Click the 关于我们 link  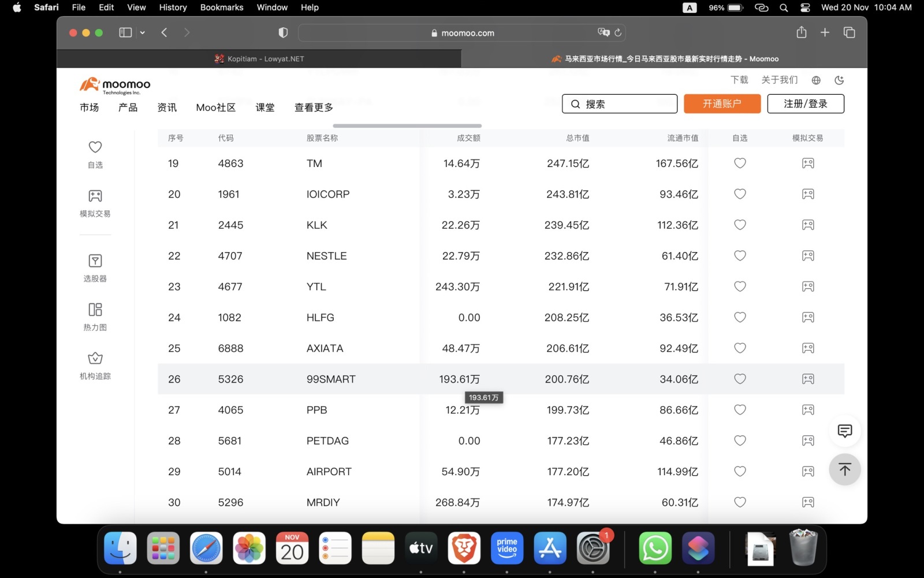(x=780, y=80)
